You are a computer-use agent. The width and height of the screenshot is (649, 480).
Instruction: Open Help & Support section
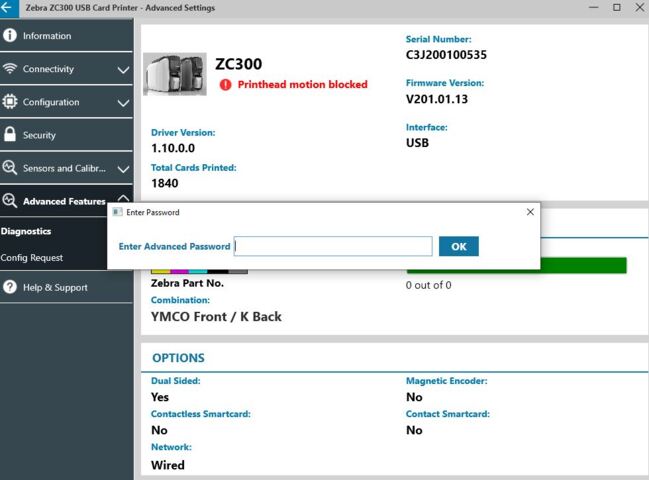click(x=66, y=287)
